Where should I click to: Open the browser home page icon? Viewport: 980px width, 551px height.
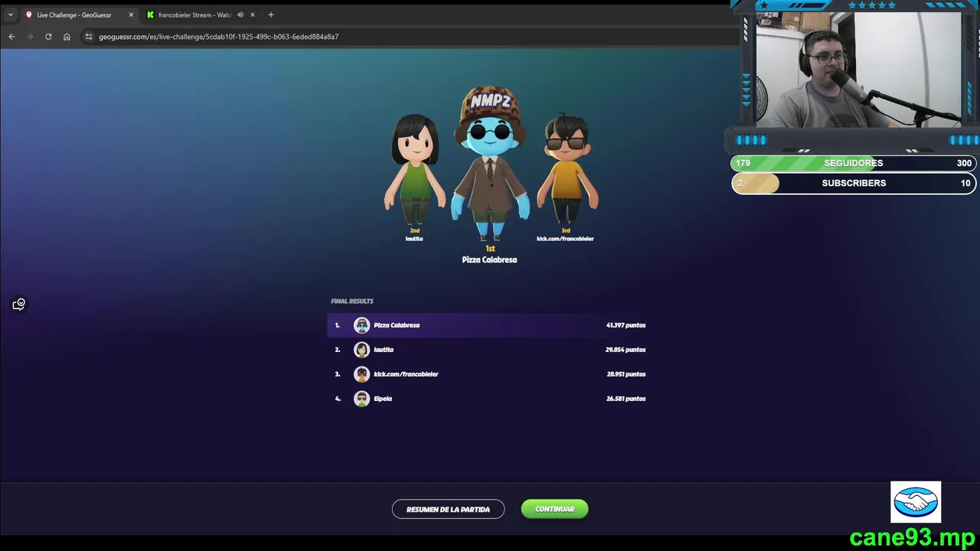(x=67, y=37)
